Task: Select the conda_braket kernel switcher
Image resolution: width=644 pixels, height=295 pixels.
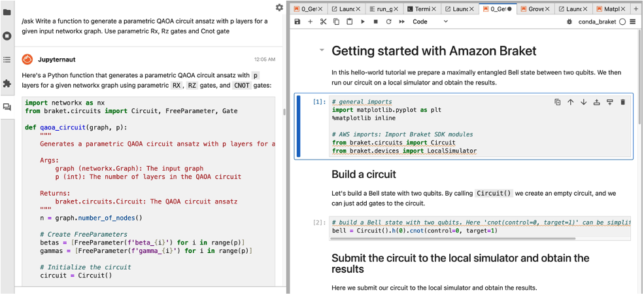Action: (x=596, y=22)
